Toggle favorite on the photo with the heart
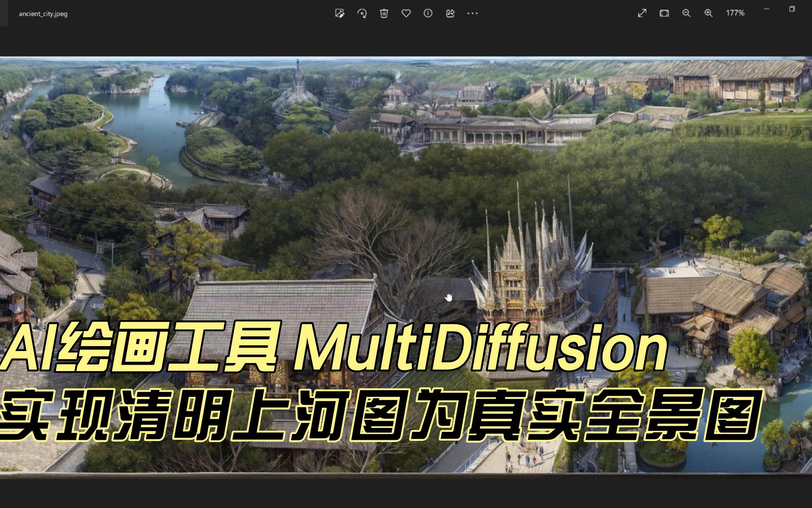Viewport: 812px width, 508px height. click(406, 13)
